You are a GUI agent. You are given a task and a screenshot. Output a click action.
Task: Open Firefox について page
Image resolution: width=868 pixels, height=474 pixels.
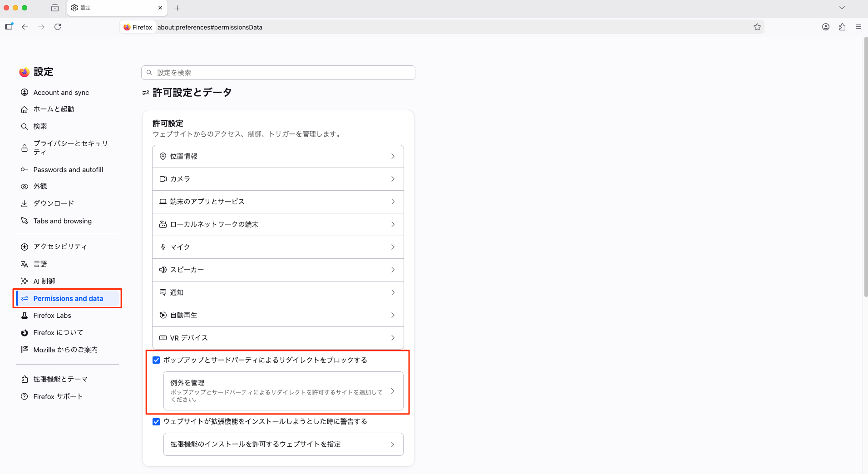click(67, 333)
